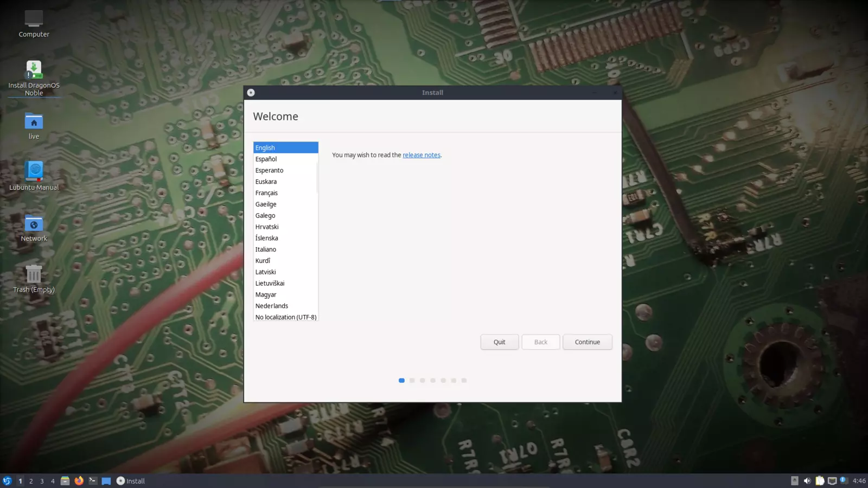Launch the Install DragonOS Noble desktop icon

coord(34,78)
